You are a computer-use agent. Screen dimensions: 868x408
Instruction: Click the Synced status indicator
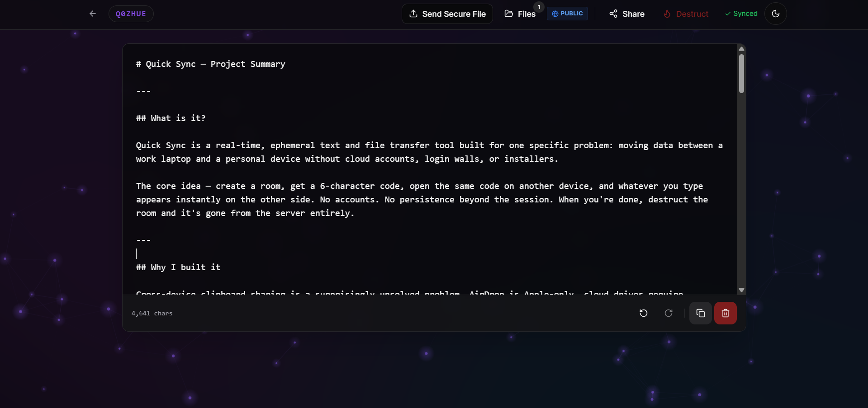click(x=741, y=14)
